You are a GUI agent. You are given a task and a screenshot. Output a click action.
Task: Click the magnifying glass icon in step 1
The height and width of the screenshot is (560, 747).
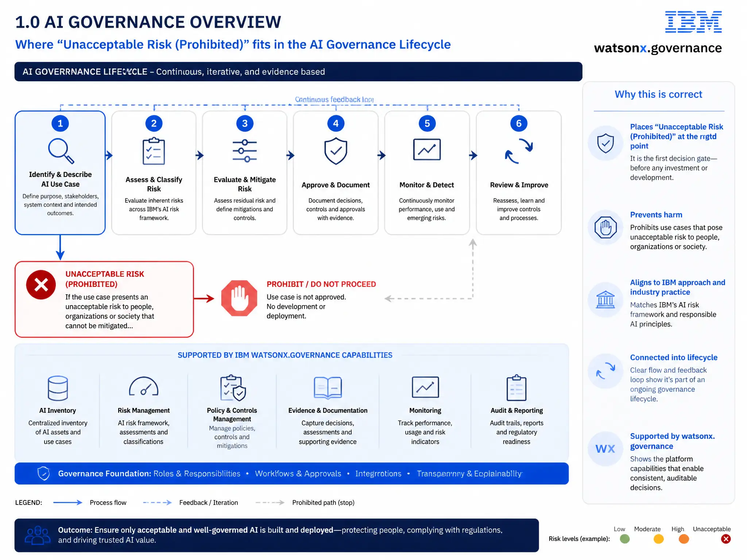tap(61, 151)
